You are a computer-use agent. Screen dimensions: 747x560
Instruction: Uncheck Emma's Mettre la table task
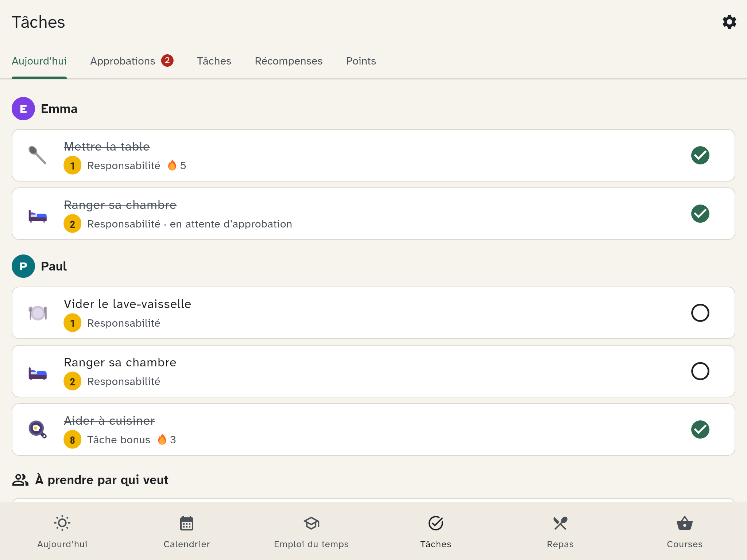pyautogui.click(x=700, y=155)
